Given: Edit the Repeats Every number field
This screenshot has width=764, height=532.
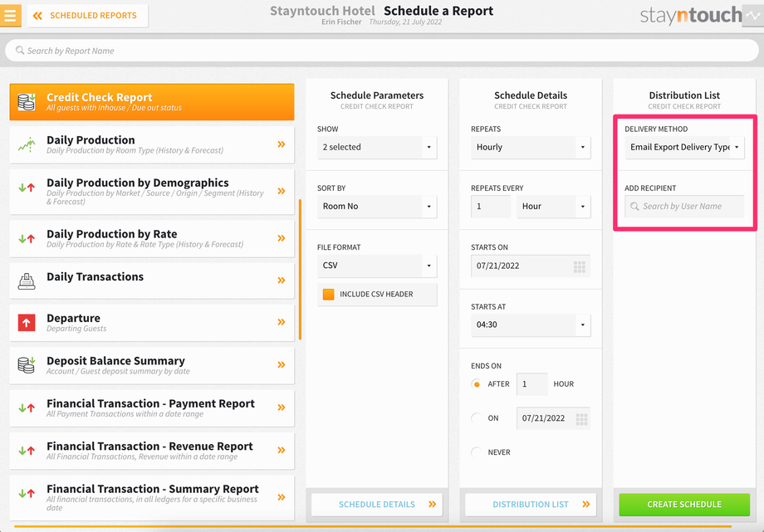Looking at the screenshot, I should pyautogui.click(x=491, y=207).
